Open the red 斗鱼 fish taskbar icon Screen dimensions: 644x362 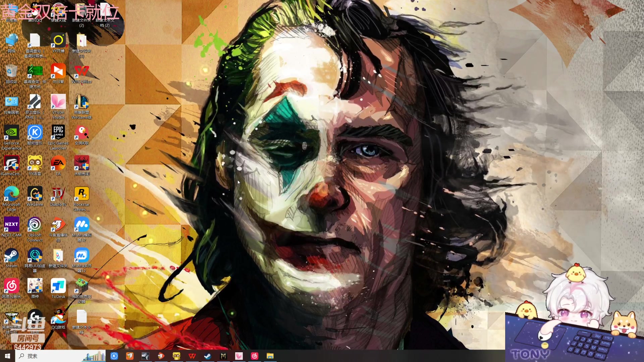coord(161,356)
